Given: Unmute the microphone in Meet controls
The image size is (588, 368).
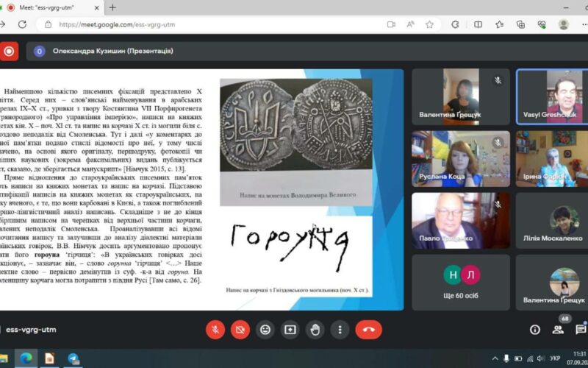Looking at the screenshot, I should 215,329.
